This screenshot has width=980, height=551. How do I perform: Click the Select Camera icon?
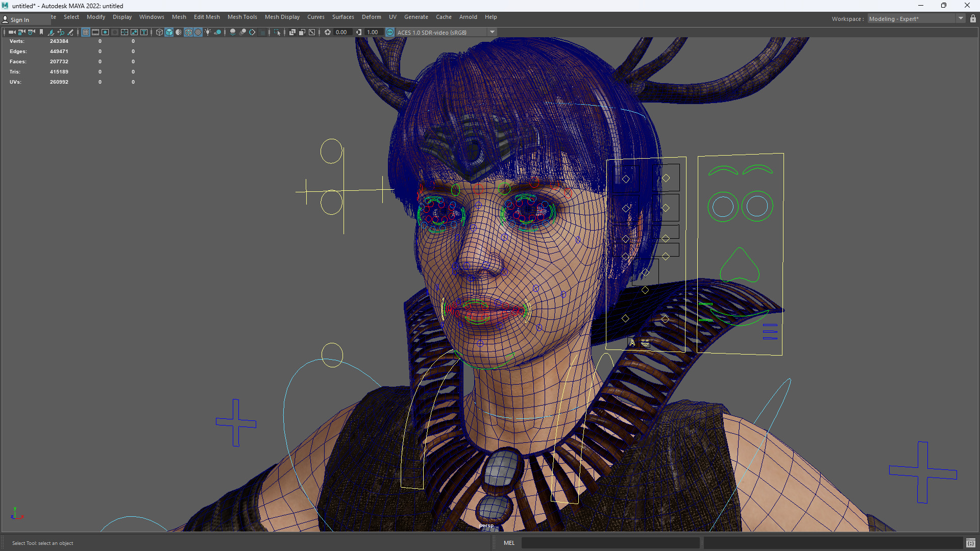click(x=12, y=32)
